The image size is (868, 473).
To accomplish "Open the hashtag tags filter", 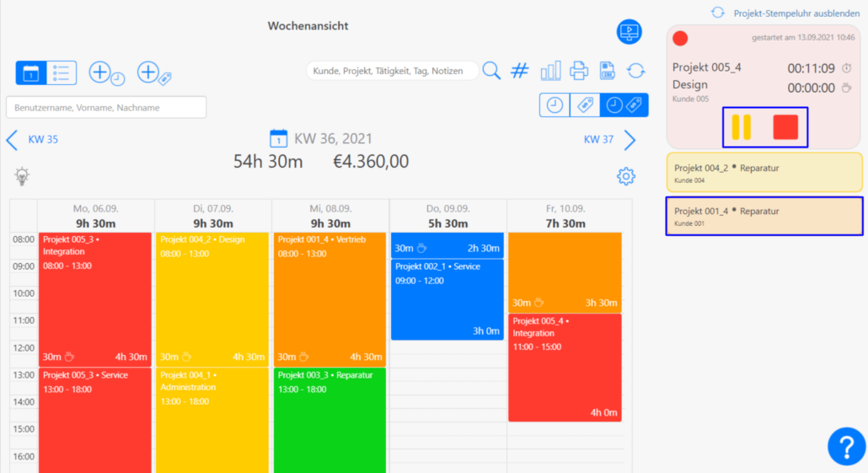I will (520, 71).
